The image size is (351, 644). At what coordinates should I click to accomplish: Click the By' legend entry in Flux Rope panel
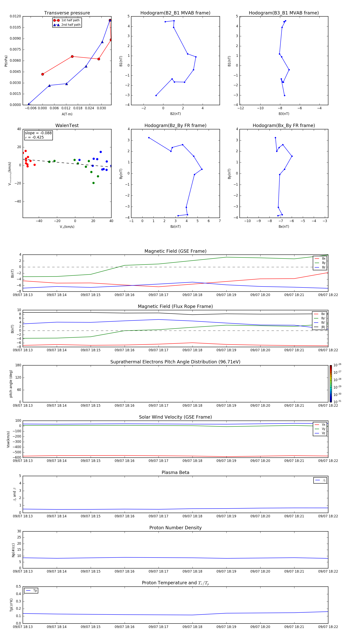320,318
